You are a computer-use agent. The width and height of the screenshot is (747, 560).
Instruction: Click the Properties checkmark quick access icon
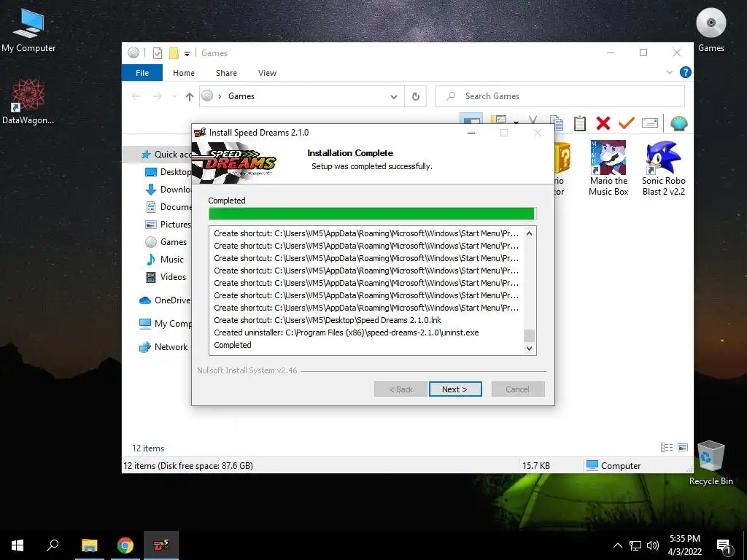point(158,52)
